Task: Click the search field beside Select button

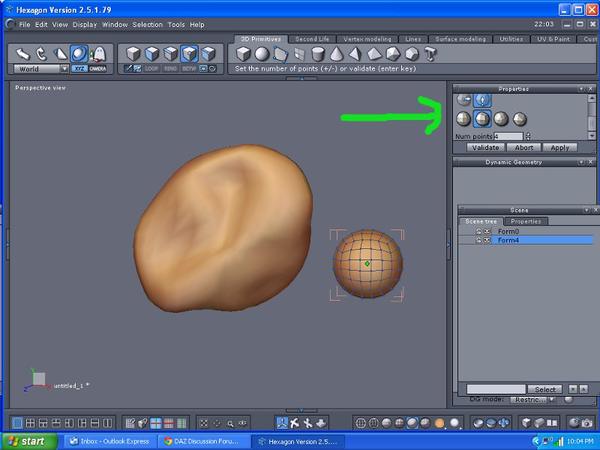Action: [x=496, y=389]
